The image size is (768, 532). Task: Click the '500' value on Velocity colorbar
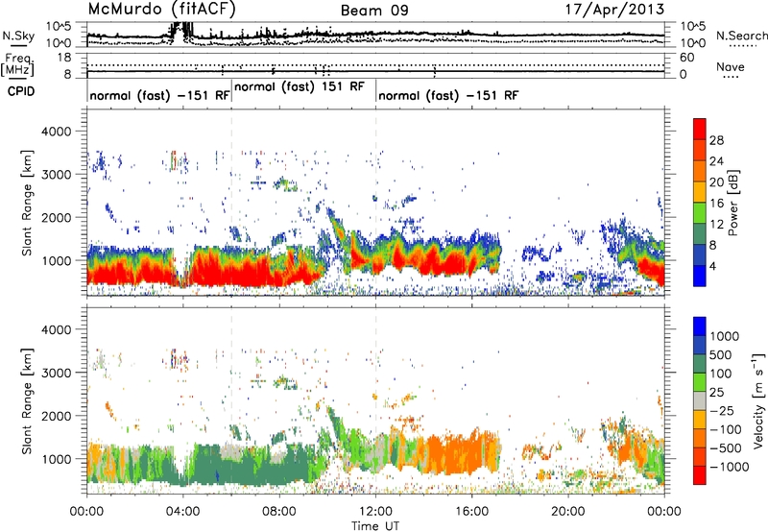coord(721,355)
